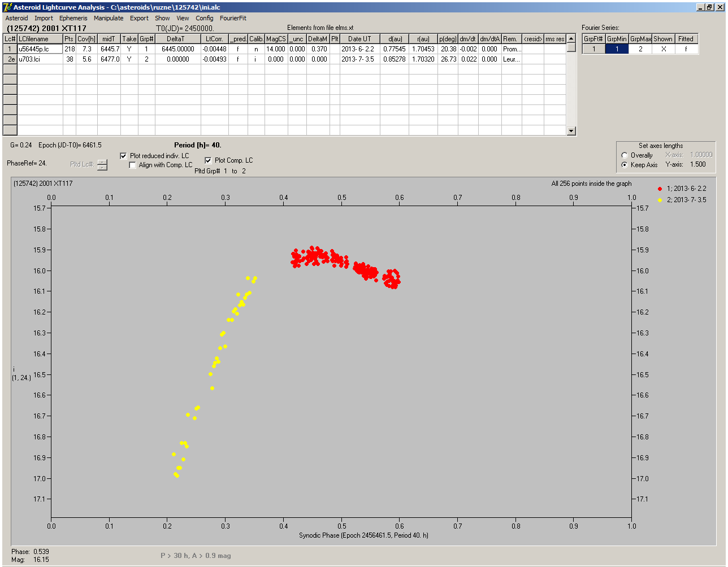728x567 pixels.
Task: Click the Pltd Lc# stepper control
Action: (x=102, y=165)
